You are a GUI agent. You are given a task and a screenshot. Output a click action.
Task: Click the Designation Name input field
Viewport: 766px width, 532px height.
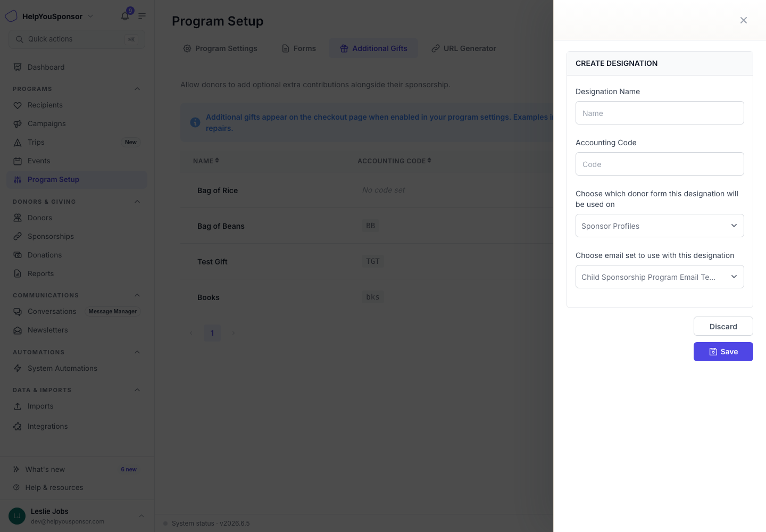pyautogui.click(x=660, y=113)
